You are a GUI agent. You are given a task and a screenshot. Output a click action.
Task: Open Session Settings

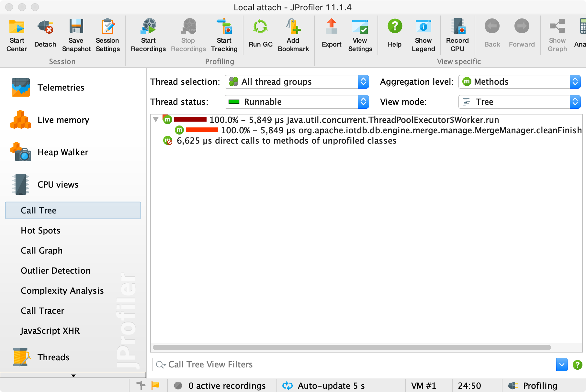(x=108, y=34)
